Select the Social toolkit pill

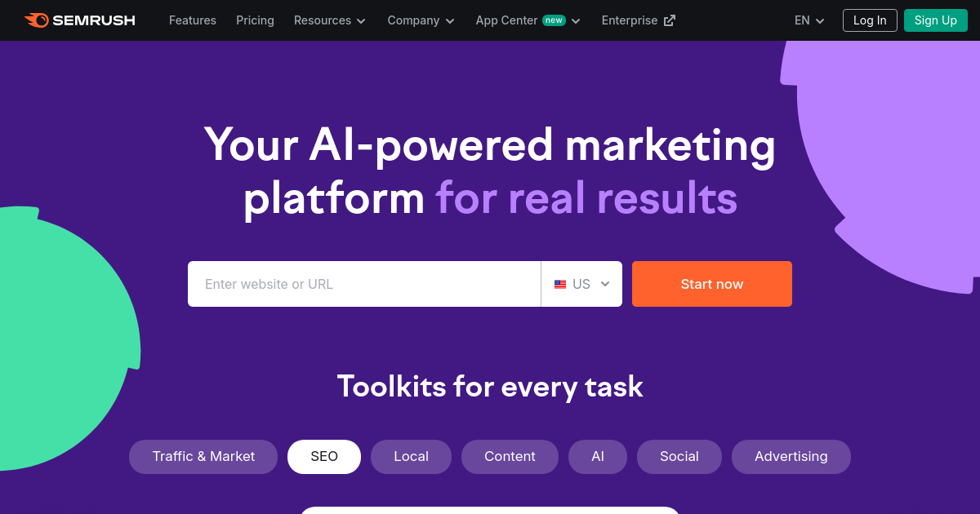click(x=679, y=457)
